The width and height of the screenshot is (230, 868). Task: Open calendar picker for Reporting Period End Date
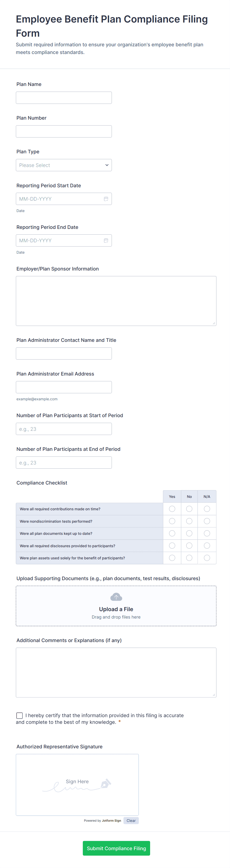106,241
